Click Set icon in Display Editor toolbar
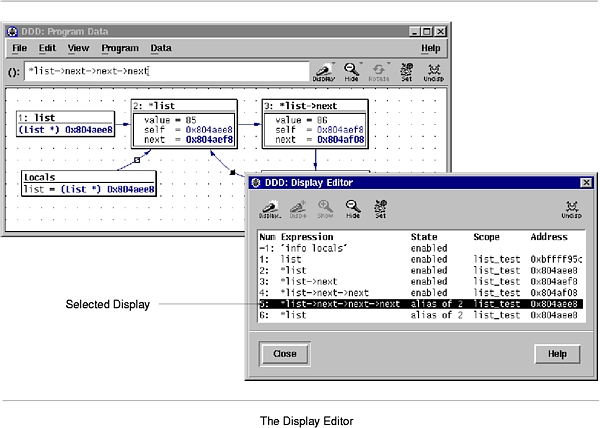 (380, 209)
